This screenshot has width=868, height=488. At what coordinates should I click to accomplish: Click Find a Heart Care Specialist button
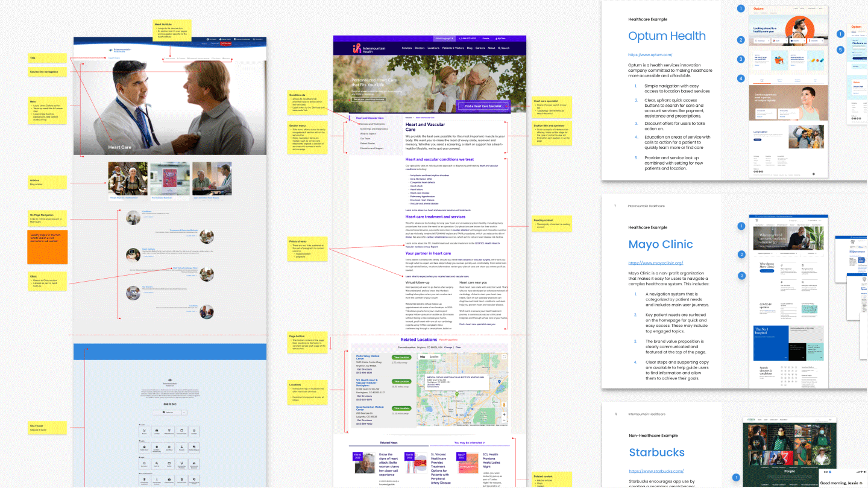point(483,106)
